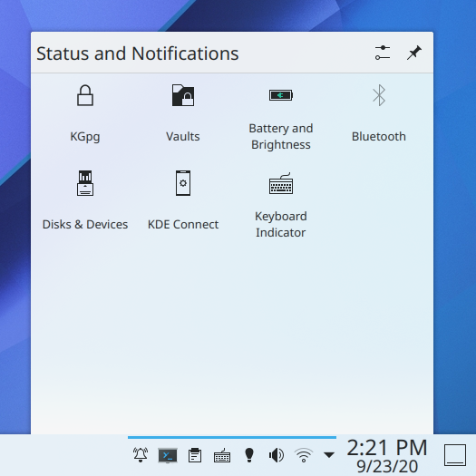476x476 pixels.
Task: Collapse hidden icons with tray arrow
Action: pos(329,455)
